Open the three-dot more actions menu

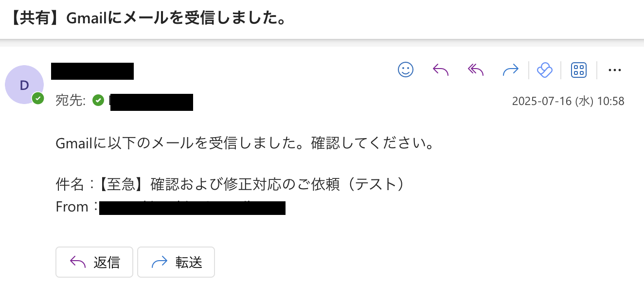click(615, 71)
